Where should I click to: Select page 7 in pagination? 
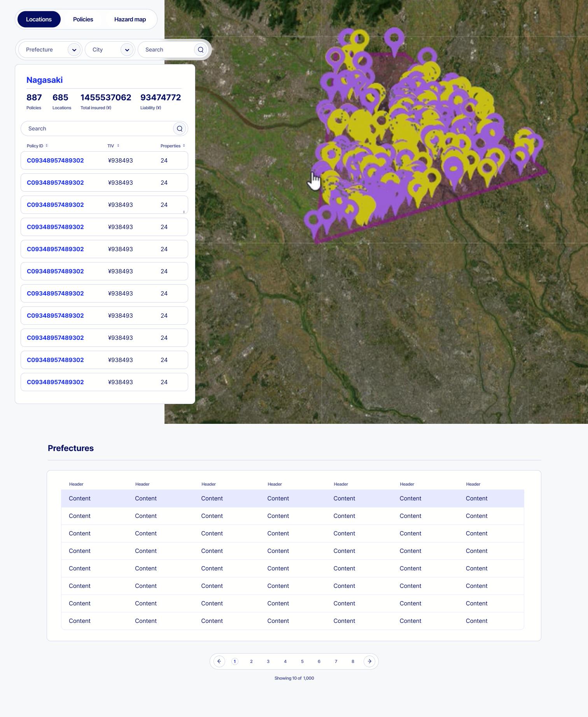(x=336, y=661)
